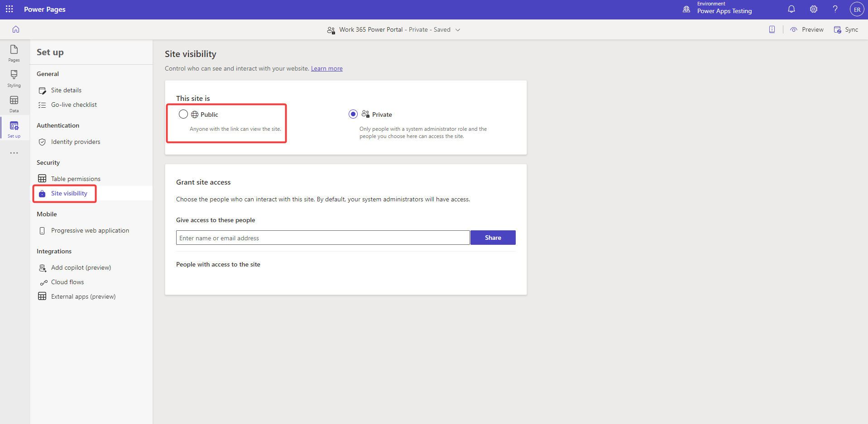Go to the Home icon
868x424 pixels.
pos(16,29)
